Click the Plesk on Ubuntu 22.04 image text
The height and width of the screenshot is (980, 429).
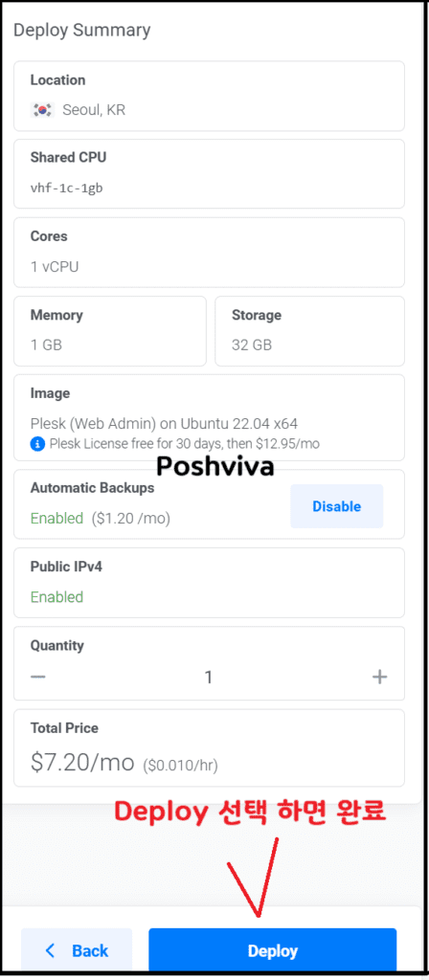pyautogui.click(x=164, y=424)
